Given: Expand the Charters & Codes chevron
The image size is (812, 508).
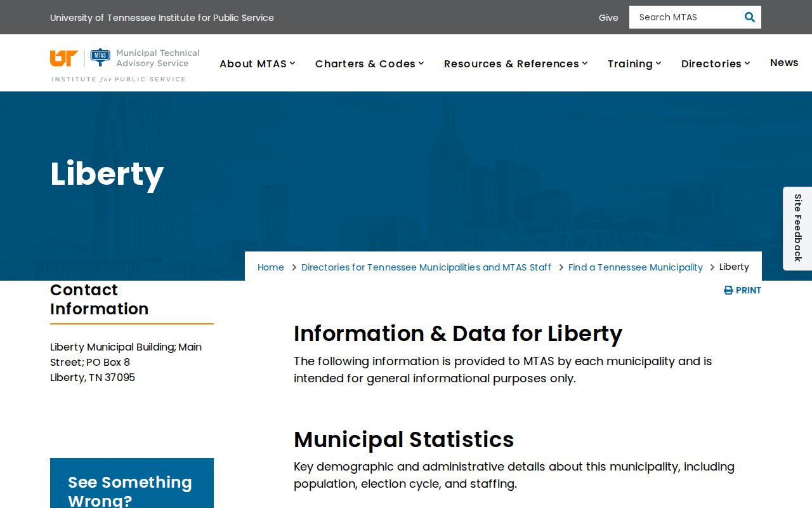Looking at the screenshot, I should tap(421, 63).
